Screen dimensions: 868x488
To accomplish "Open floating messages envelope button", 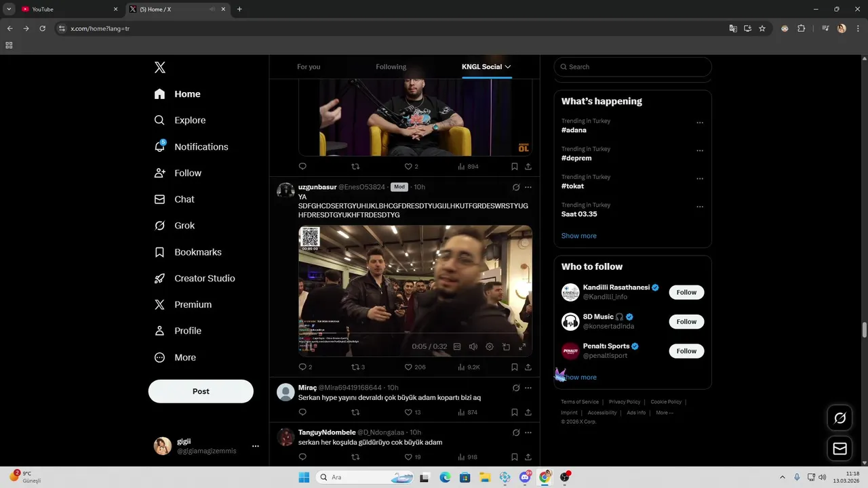I will click(840, 449).
